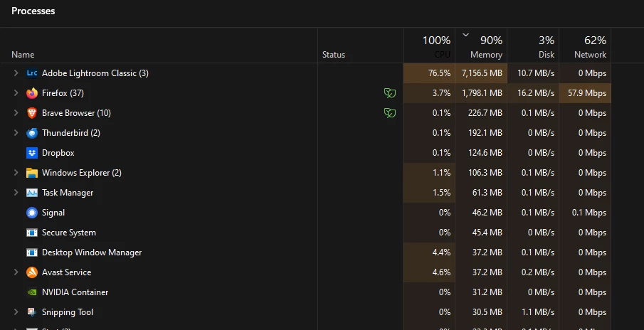Click the Secure System process icon
Screen dimensions: 644x330
click(x=32, y=233)
